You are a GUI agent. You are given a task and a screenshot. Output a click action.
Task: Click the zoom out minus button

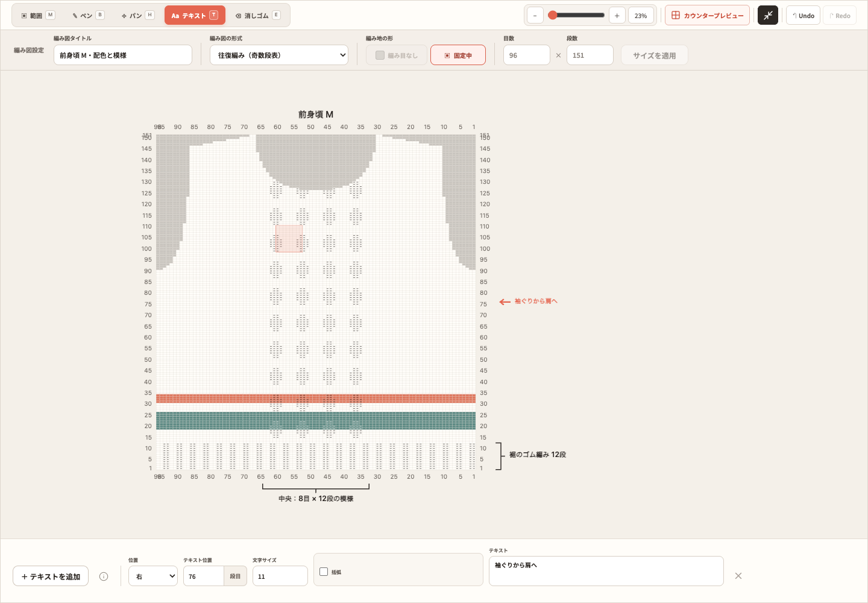[x=535, y=16]
